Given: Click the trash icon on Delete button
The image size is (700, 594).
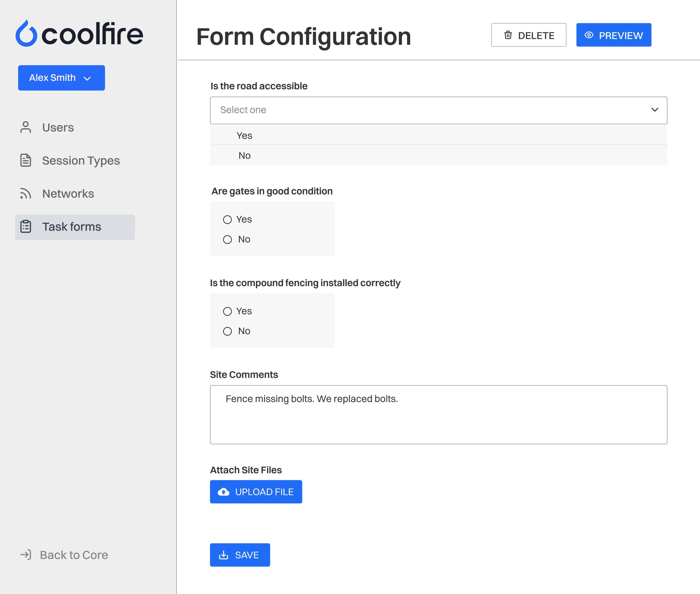Looking at the screenshot, I should coord(508,35).
